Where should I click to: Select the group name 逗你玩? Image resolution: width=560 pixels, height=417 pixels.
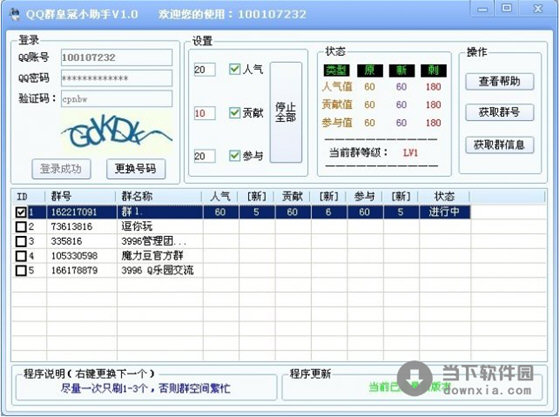(x=137, y=226)
